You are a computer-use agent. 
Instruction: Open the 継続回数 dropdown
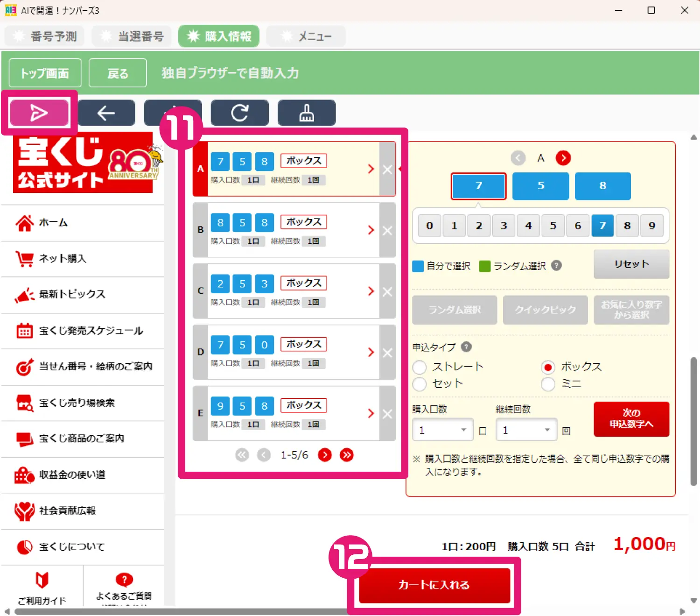[x=526, y=429]
